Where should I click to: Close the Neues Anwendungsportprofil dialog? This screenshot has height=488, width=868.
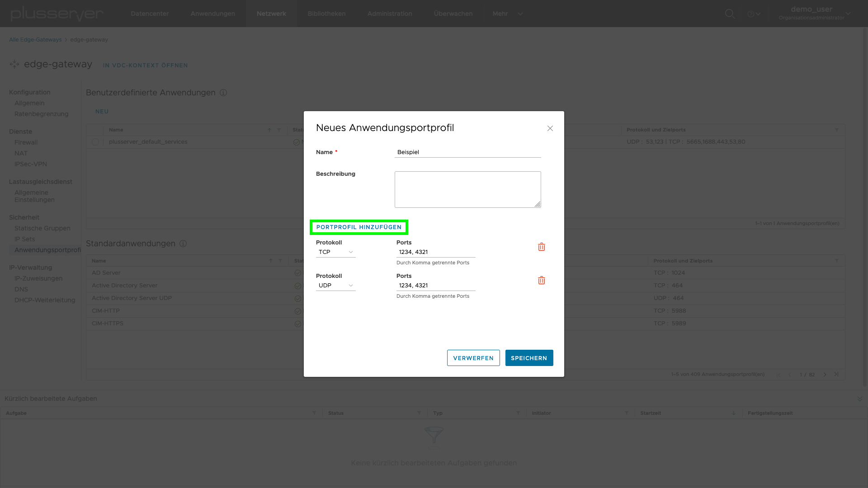coord(550,128)
